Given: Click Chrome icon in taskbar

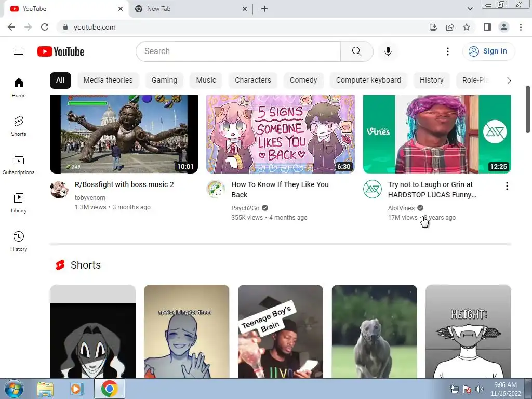Looking at the screenshot, I should pyautogui.click(x=109, y=389).
